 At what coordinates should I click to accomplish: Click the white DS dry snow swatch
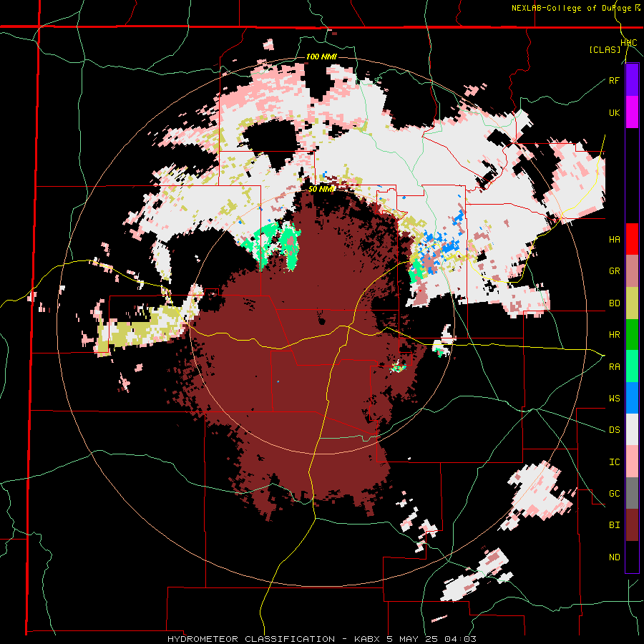click(x=632, y=429)
